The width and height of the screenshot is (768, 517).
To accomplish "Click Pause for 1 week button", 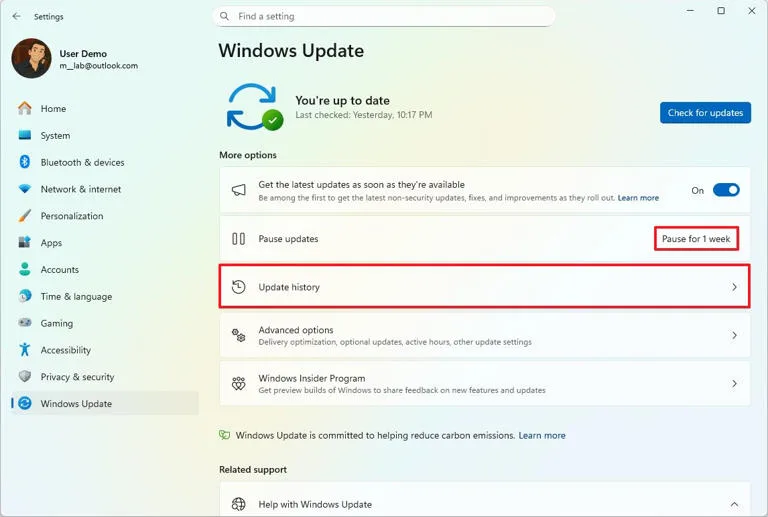I will click(x=696, y=238).
